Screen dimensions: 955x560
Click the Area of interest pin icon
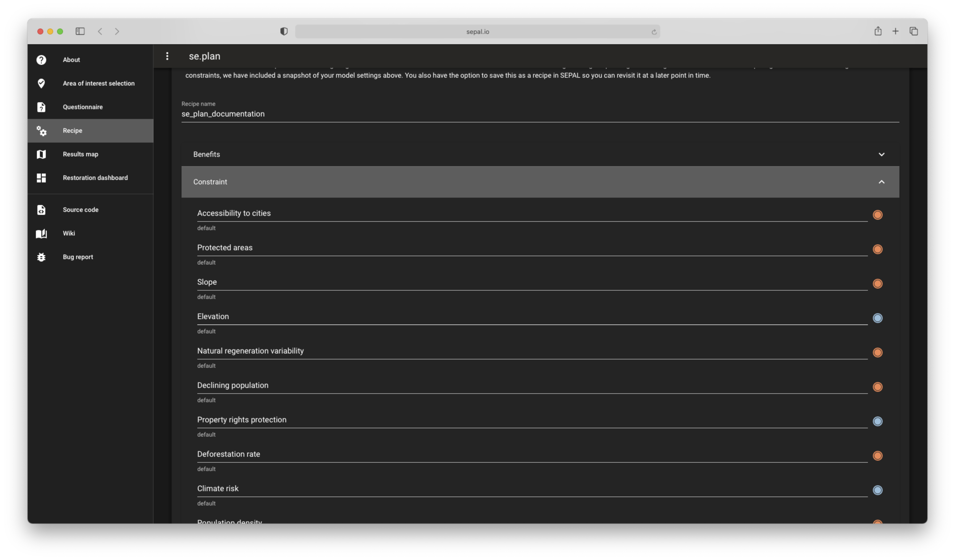click(41, 83)
